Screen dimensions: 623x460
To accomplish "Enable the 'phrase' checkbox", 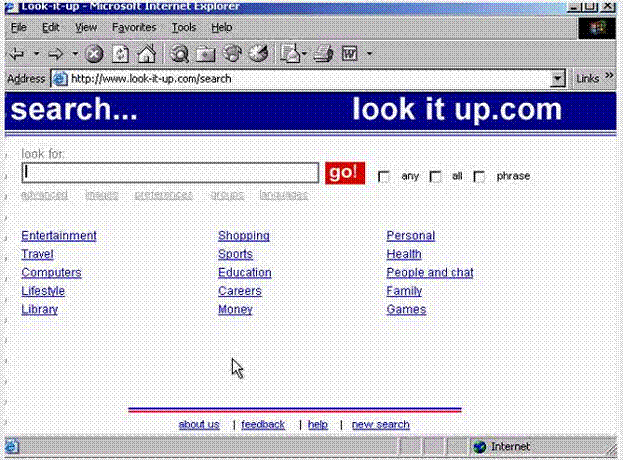I will click(479, 176).
